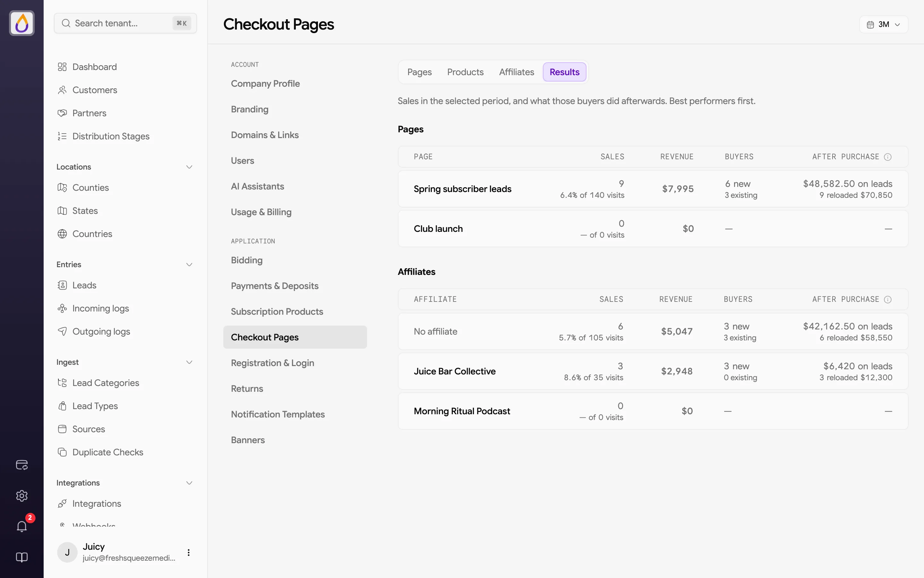Open the Spring subscriber leads row
The height and width of the screenshot is (578, 924).
pyautogui.click(x=653, y=189)
